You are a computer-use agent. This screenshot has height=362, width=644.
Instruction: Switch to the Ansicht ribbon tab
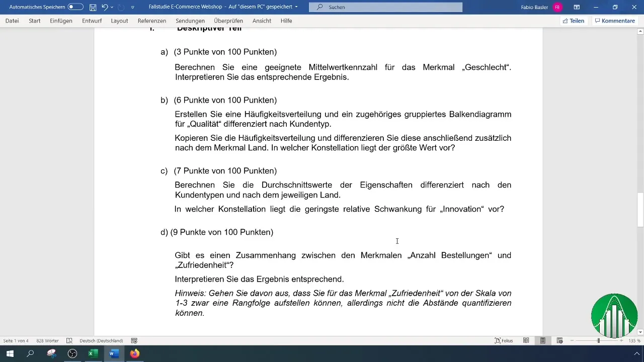[x=262, y=21]
